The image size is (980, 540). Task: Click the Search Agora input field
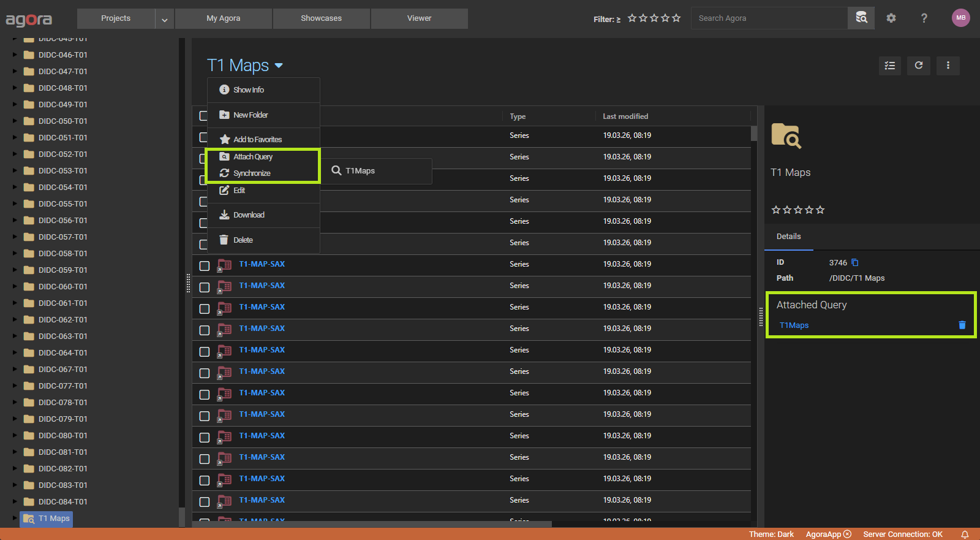coord(769,18)
